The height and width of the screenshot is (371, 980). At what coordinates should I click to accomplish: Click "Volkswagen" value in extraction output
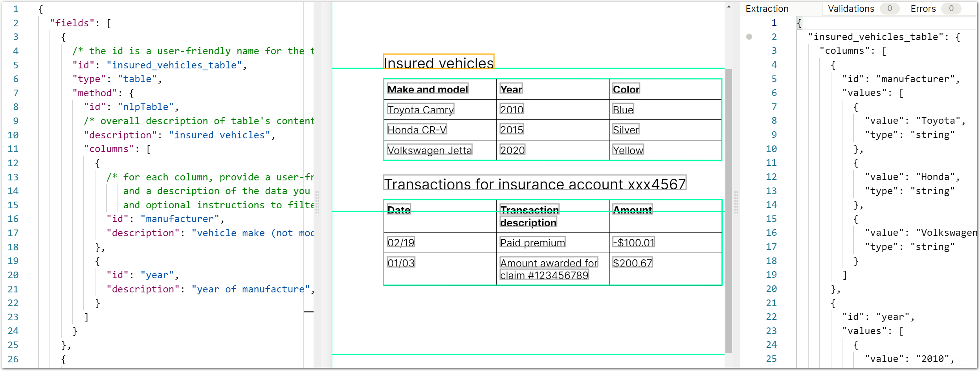[x=946, y=233]
